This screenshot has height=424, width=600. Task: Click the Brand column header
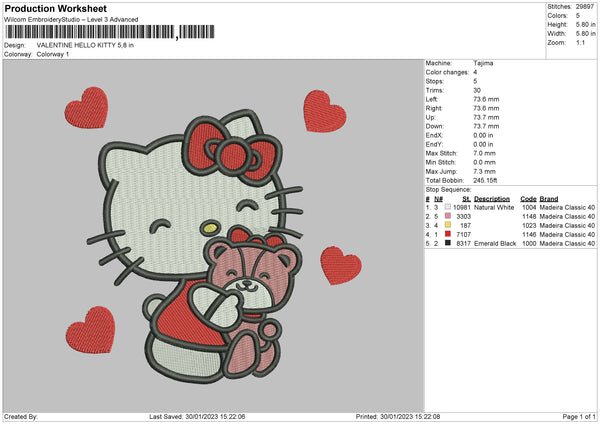pyautogui.click(x=549, y=199)
